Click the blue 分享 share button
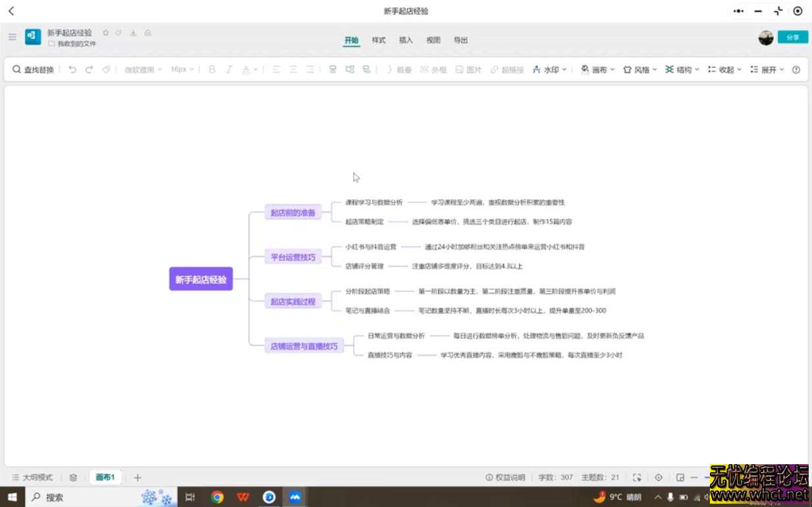 click(x=792, y=37)
